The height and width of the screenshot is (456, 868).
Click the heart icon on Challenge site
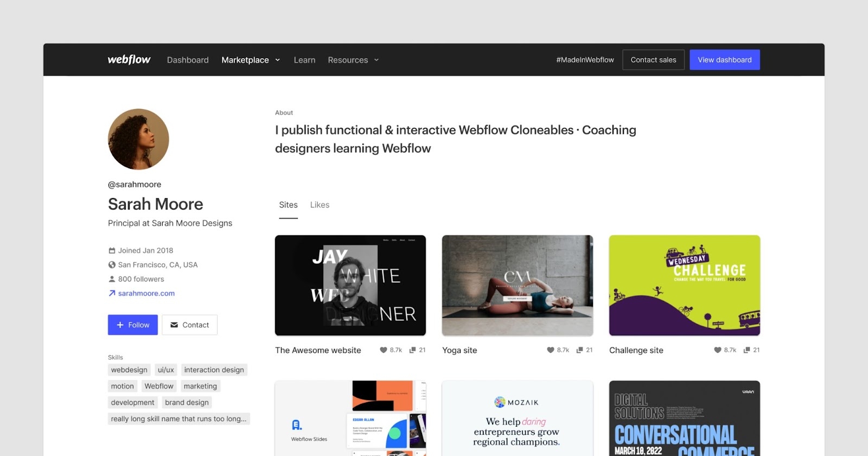tap(718, 350)
